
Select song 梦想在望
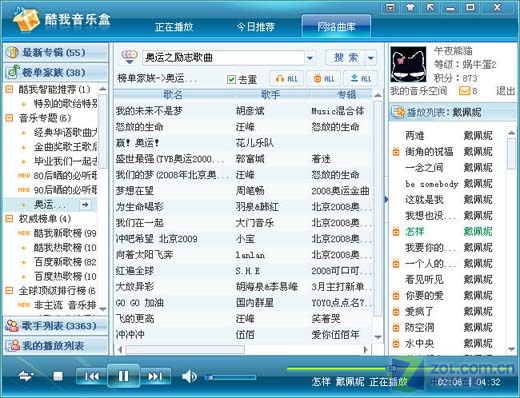[134, 191]
